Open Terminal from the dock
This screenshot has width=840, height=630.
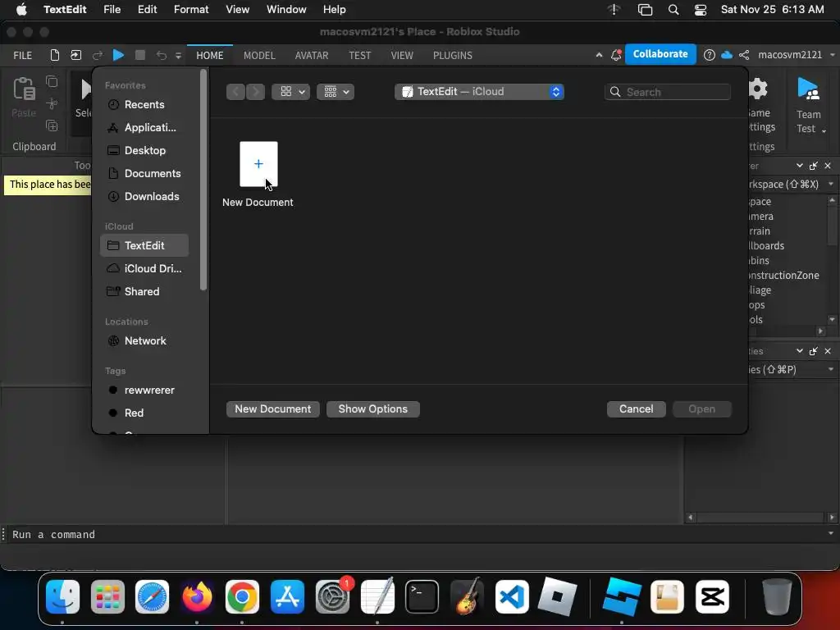pyautogui.click(x=422, y=596)
